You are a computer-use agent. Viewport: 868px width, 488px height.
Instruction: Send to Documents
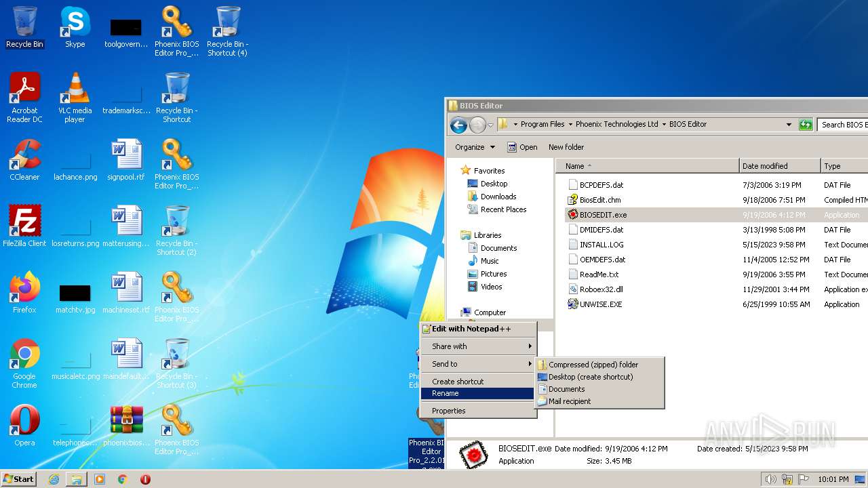[x=599, y=389]
